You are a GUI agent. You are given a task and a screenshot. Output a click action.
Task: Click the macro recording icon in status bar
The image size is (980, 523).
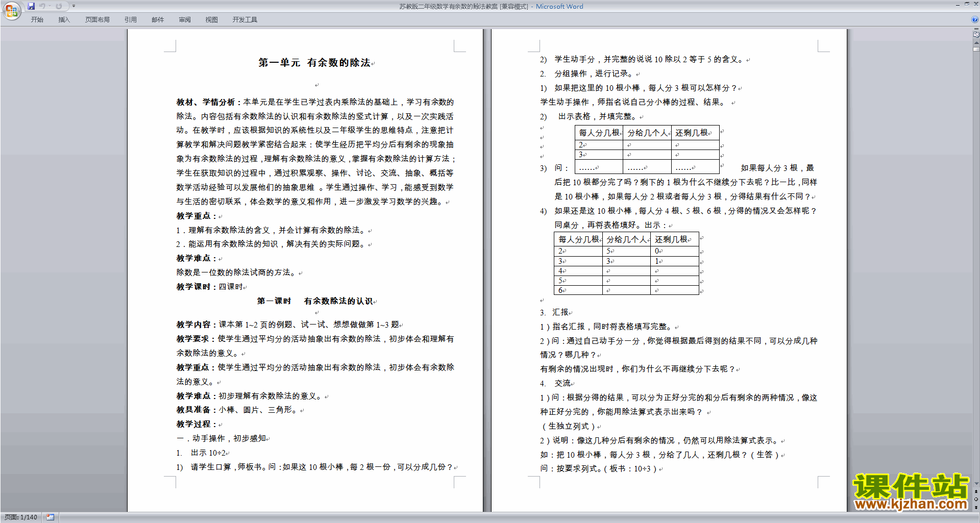tap(50, 517)
